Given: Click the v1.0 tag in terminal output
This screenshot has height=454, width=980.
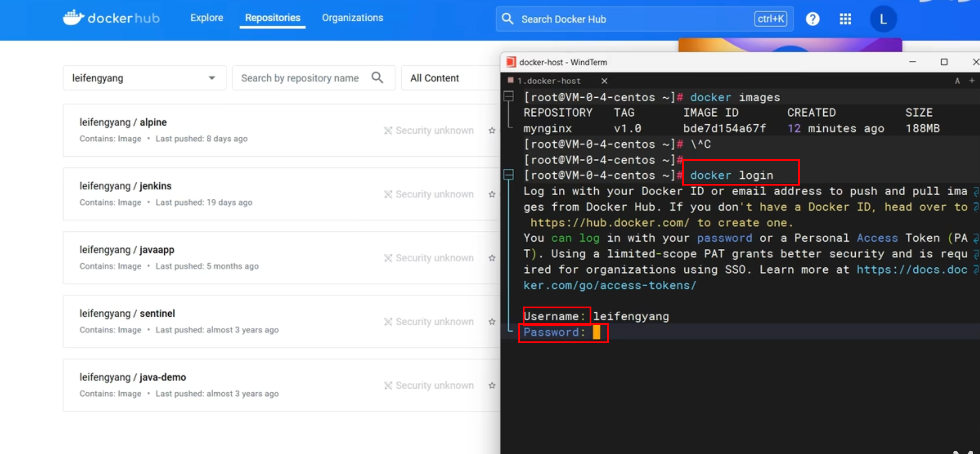Looking at the screenshot, I should [627, 129].
